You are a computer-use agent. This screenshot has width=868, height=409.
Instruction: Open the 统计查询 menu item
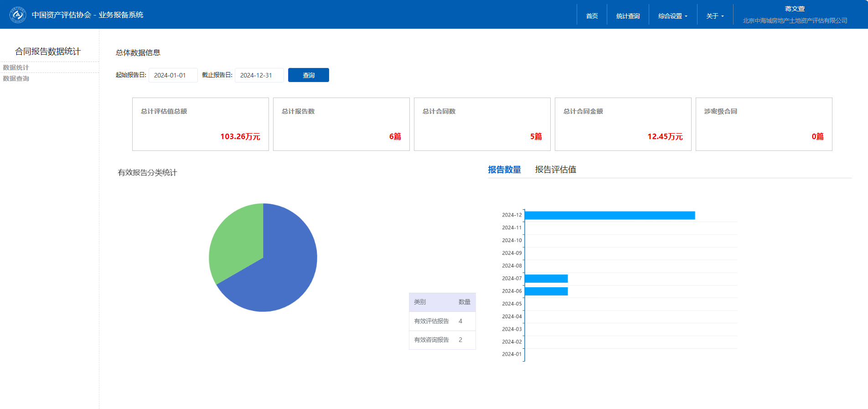[x=628, y=16]
